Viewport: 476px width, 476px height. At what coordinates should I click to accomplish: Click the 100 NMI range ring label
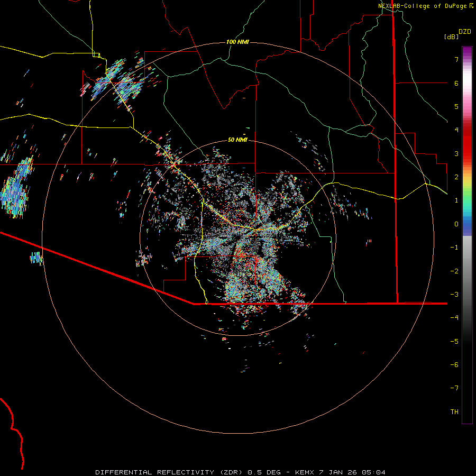click(237, 42)
